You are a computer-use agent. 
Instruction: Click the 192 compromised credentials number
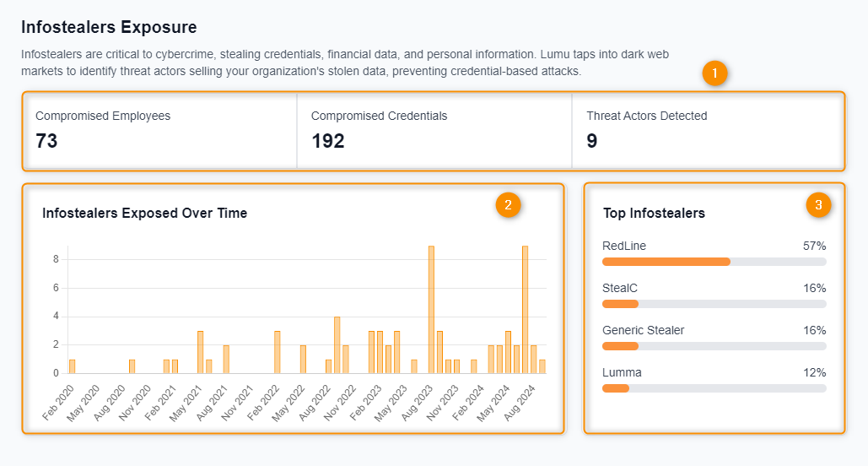click(x=328, y=141)
